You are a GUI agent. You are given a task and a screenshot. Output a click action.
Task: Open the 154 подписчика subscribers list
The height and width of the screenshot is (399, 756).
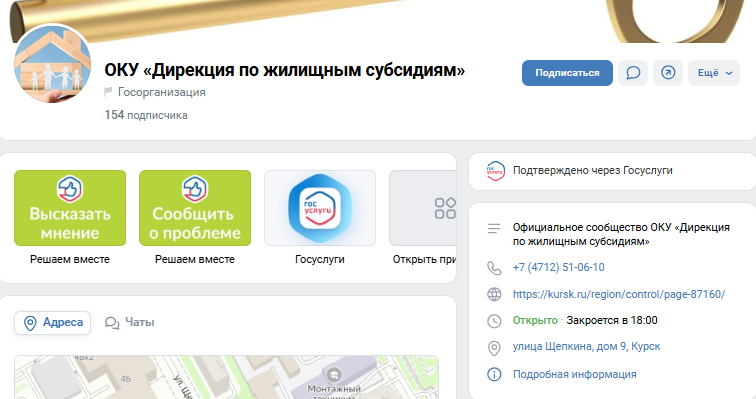[146, 115]
